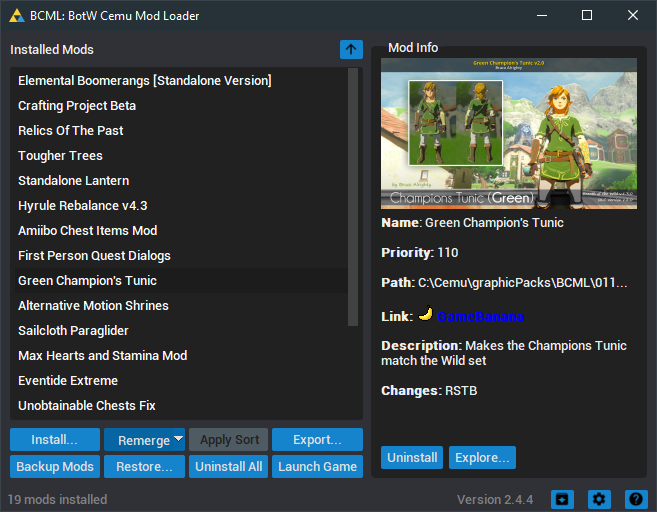
Task: Click the Path value text
Action: pos(522,283)
